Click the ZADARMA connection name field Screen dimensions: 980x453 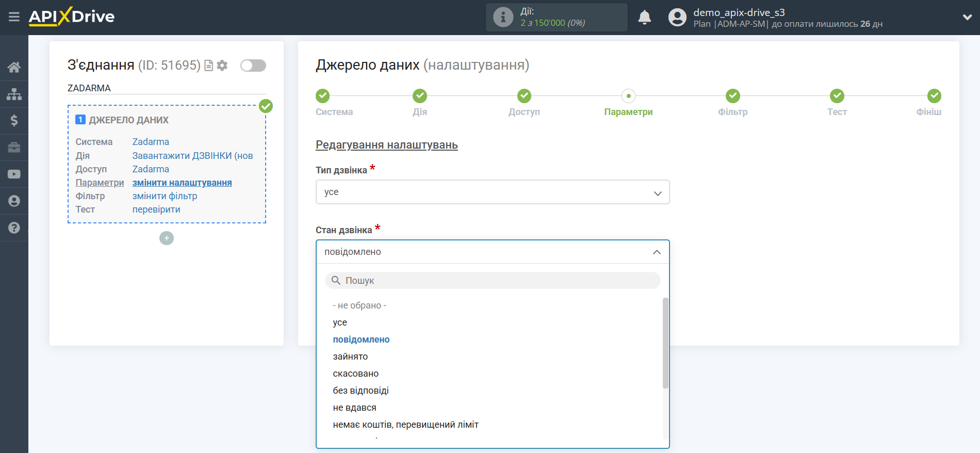pyautogui.click(x=167, y=88)
